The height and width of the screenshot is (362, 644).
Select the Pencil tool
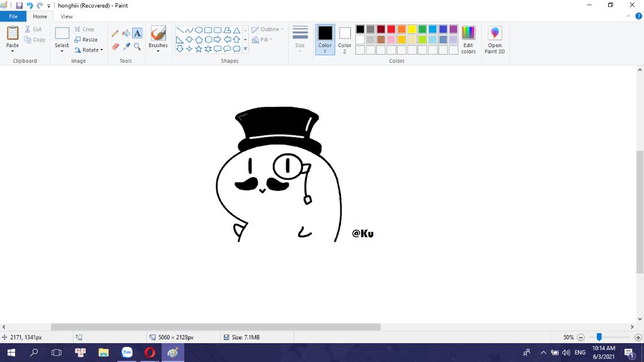(x=115, y=33)
